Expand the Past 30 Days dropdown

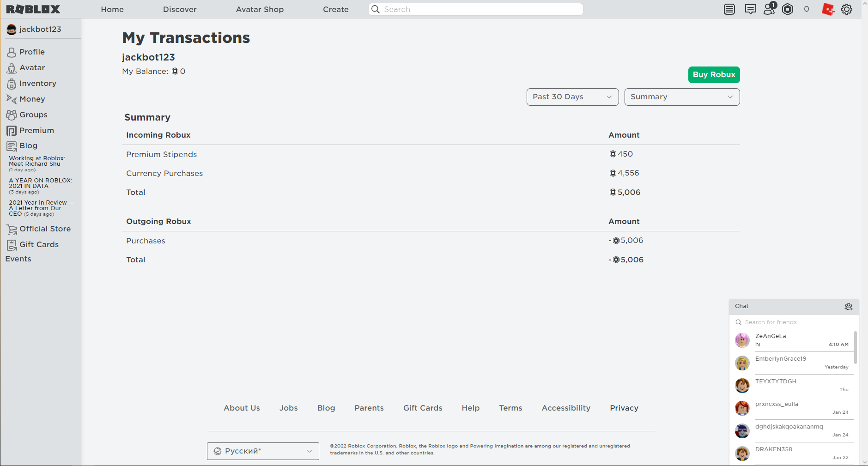point(572,97)
